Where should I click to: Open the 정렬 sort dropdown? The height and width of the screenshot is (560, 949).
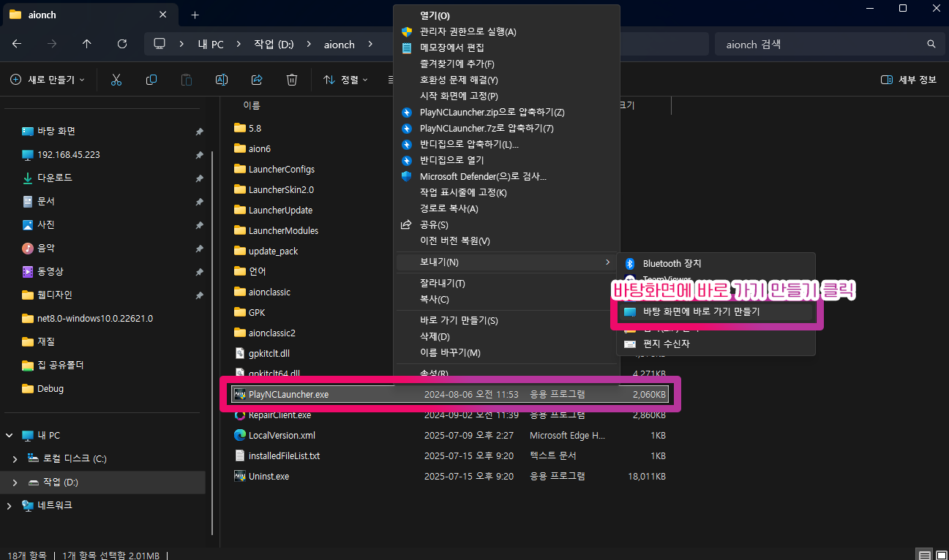[345, 80]
